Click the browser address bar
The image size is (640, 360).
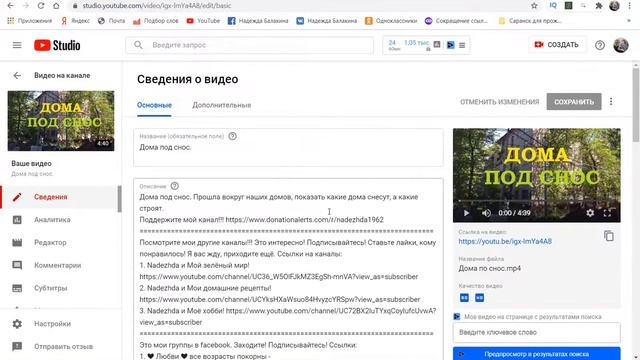[x=298, y=6]
